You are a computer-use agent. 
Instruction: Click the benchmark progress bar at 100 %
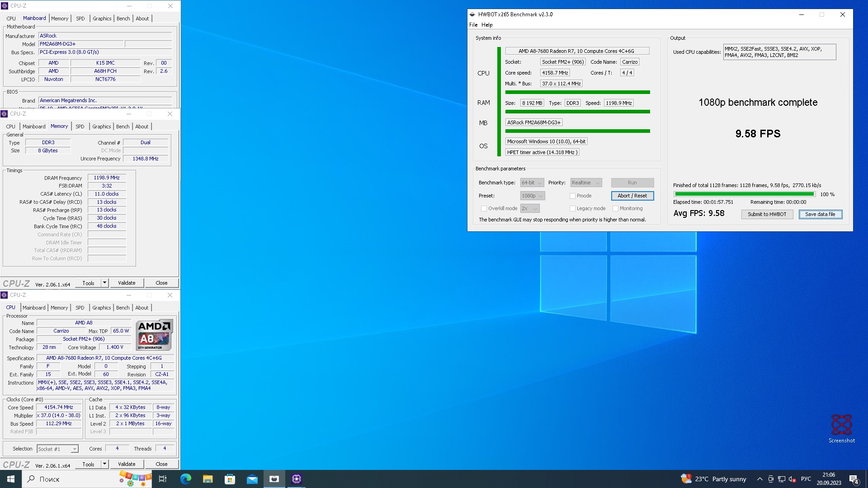(x=744, y=194)
